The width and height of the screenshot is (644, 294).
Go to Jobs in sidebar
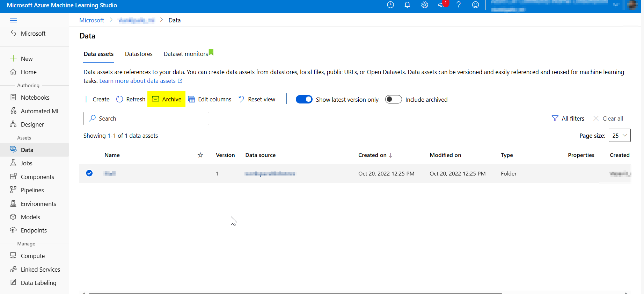point(35,163)
